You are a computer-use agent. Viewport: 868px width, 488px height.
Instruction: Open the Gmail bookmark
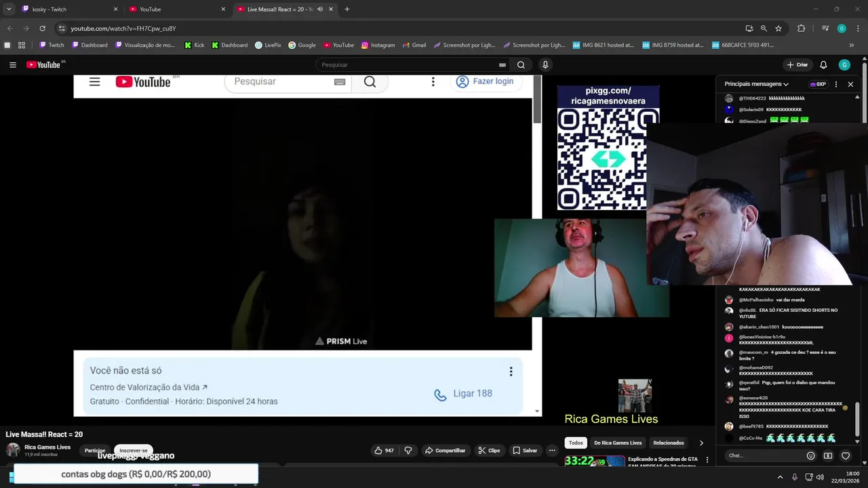point(414,45)
